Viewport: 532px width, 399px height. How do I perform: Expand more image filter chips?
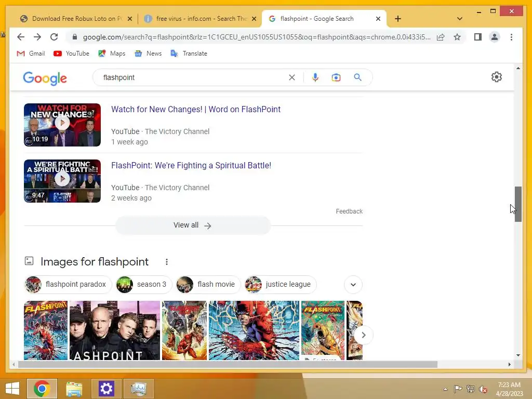click(353, 284)
